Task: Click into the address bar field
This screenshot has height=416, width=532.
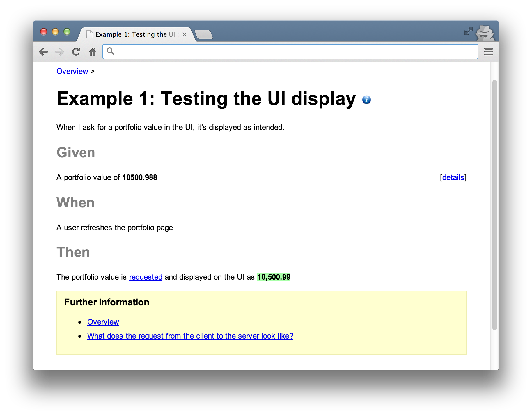Action: 291,52
